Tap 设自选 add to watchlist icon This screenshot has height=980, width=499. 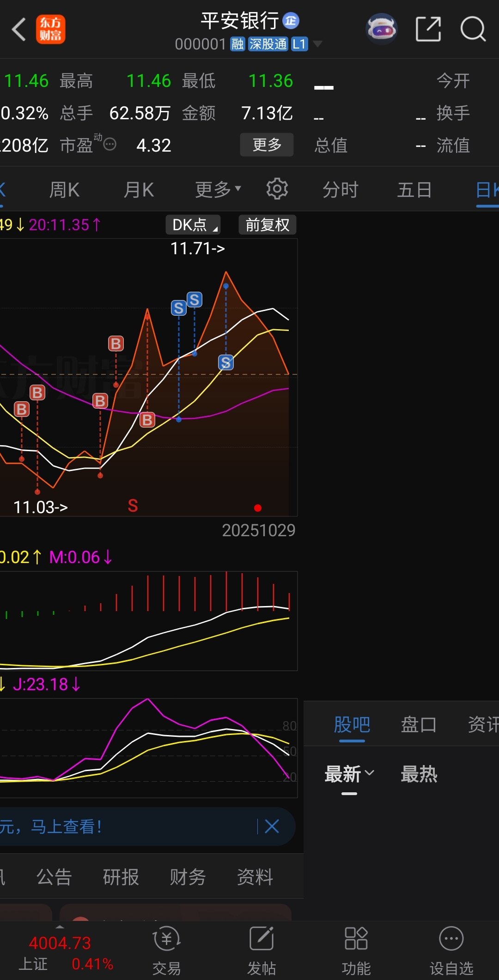click(x=451, y=951)
